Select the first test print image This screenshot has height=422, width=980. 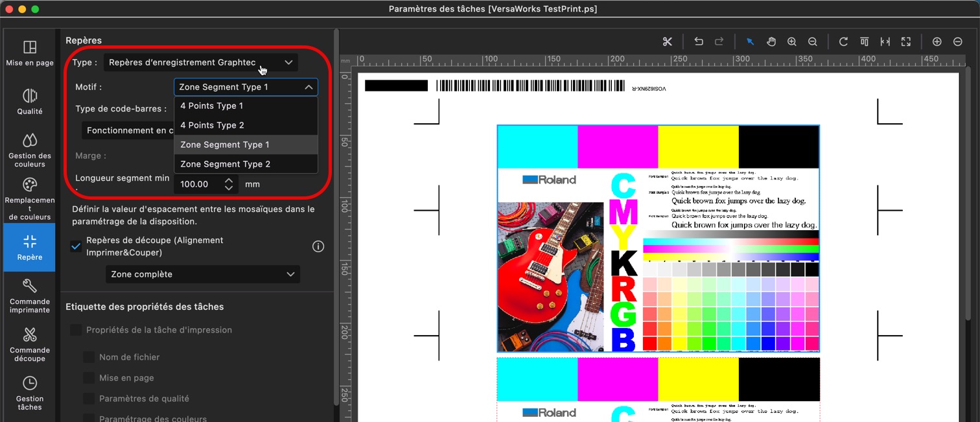[658, 239]
